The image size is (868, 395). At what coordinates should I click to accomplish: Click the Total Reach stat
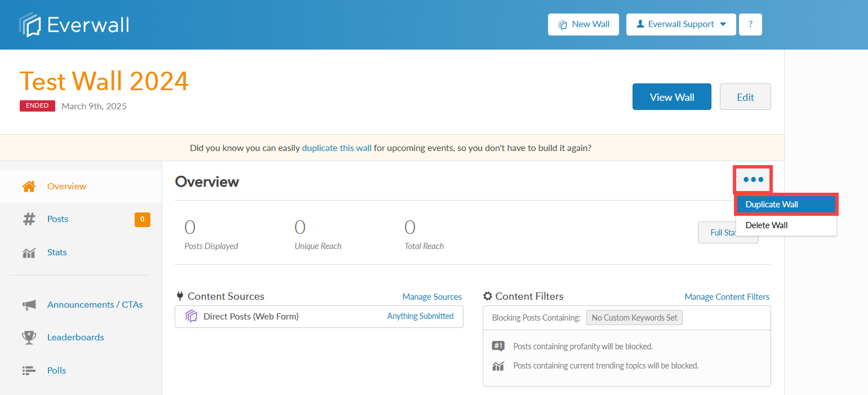click(x=424, y=236)
